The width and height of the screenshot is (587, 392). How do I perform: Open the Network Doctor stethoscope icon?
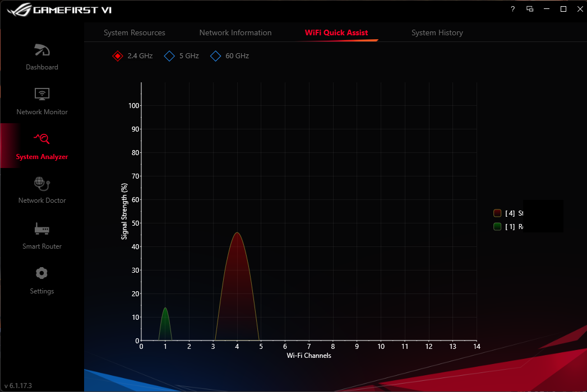[x=42, y=183]
